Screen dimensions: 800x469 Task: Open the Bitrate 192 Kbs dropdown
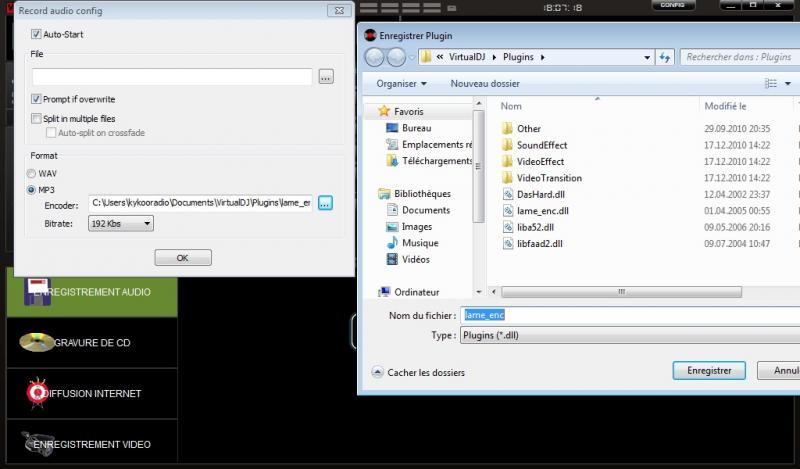point(120,224)
